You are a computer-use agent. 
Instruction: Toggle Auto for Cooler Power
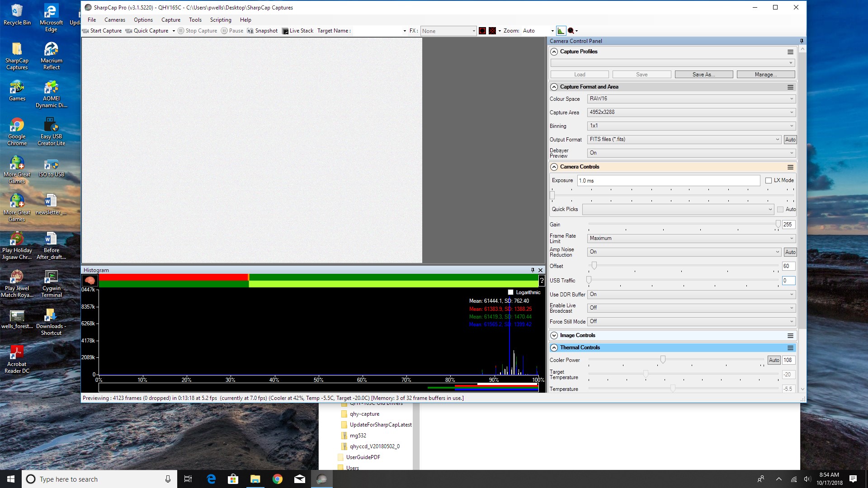pyautogui.click(x=774, y=360)
